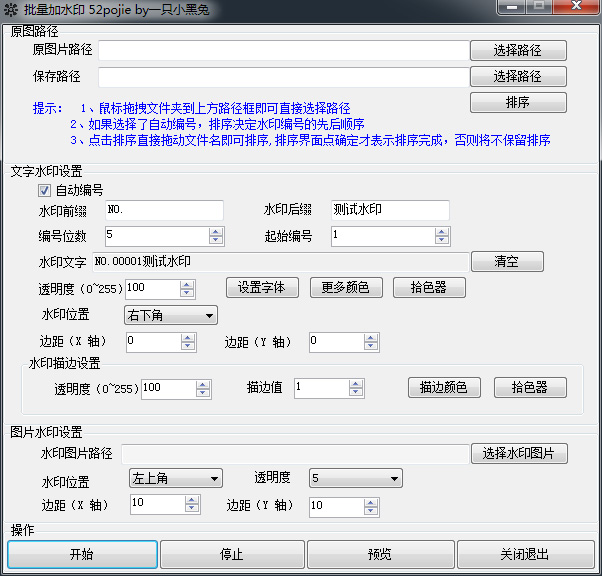Click the 描边值 number field
The image size is (602, 576).
[322, 388]
